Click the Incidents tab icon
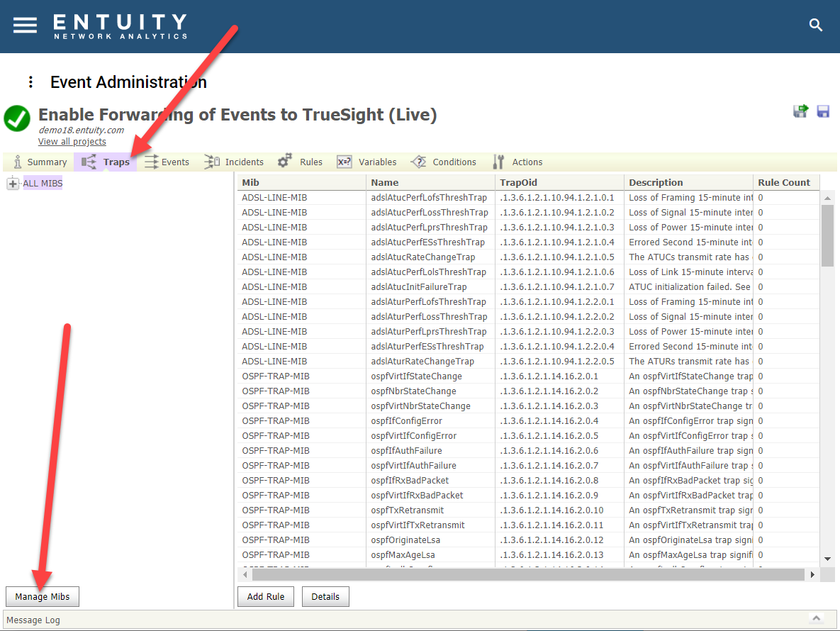 (x=212, y=162)
